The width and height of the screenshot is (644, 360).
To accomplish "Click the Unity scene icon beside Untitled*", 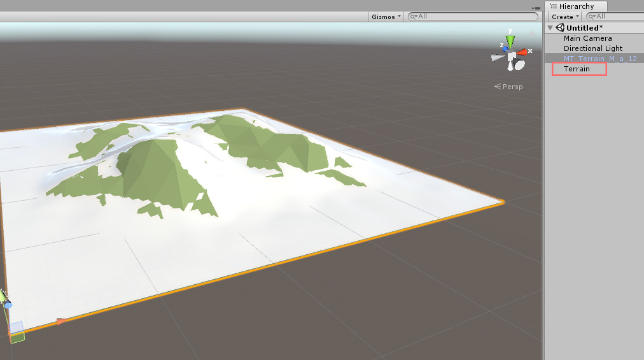I will pyautogui.click(x=560, y=27).
